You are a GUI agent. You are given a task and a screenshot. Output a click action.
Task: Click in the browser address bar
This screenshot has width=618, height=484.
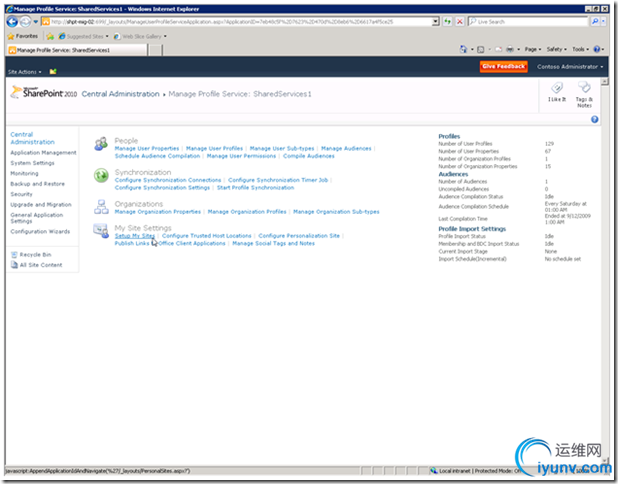[236, 22]
